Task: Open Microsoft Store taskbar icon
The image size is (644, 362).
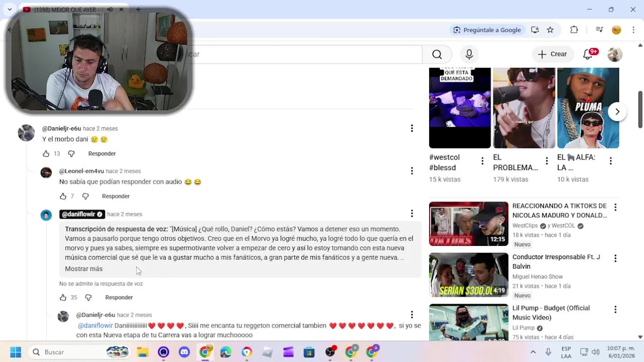Action: click(309, 352)
